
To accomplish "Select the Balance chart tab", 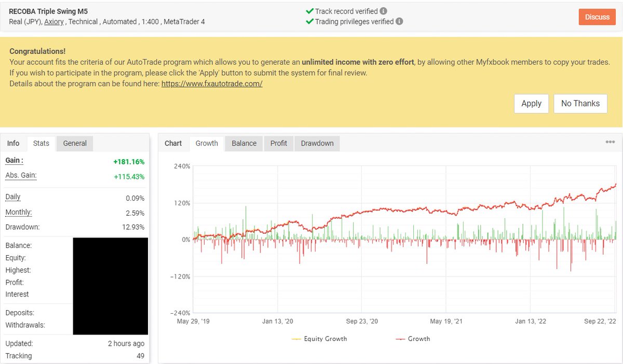I will (244, 143).
